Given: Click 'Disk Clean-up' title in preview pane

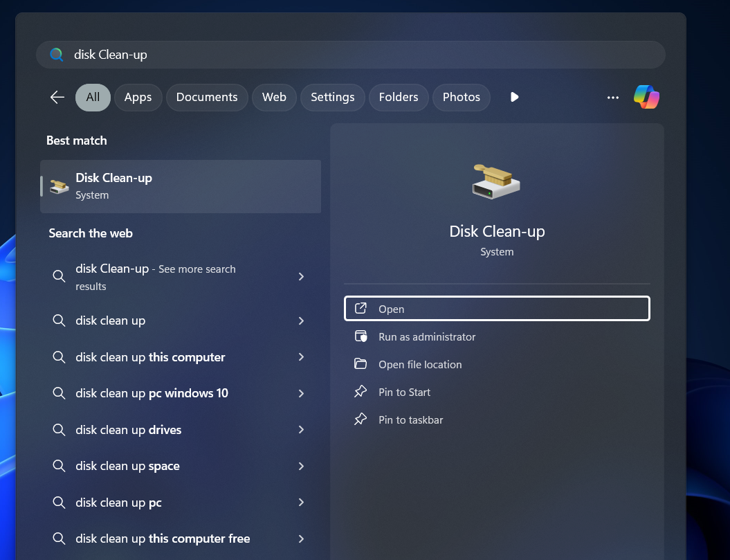Looking at the screenshot, I should point(497,231).
